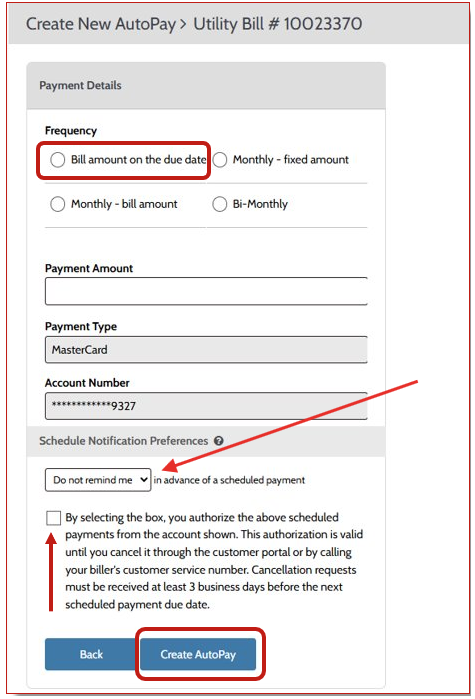The width and height of the screenshot is (475, 699).
Task: Click the 'Create New AutoPay' breadcrumb text
Action: point(101,24)
